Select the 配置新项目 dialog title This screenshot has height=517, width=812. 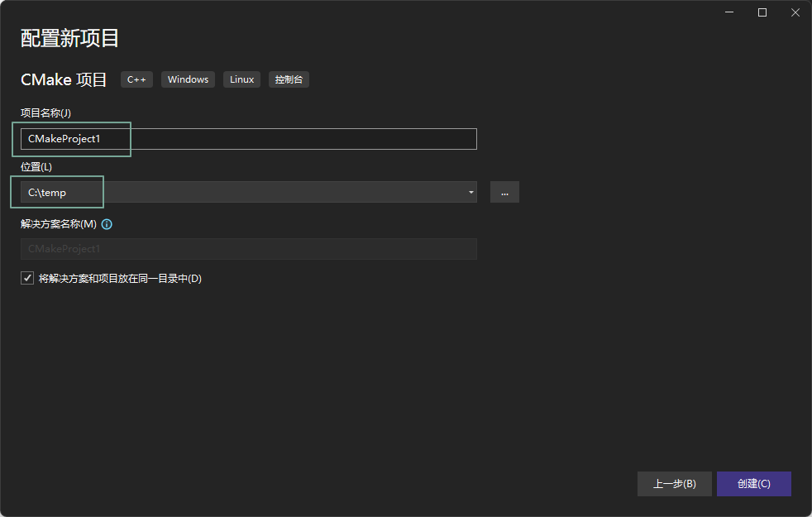coord(69,38)
